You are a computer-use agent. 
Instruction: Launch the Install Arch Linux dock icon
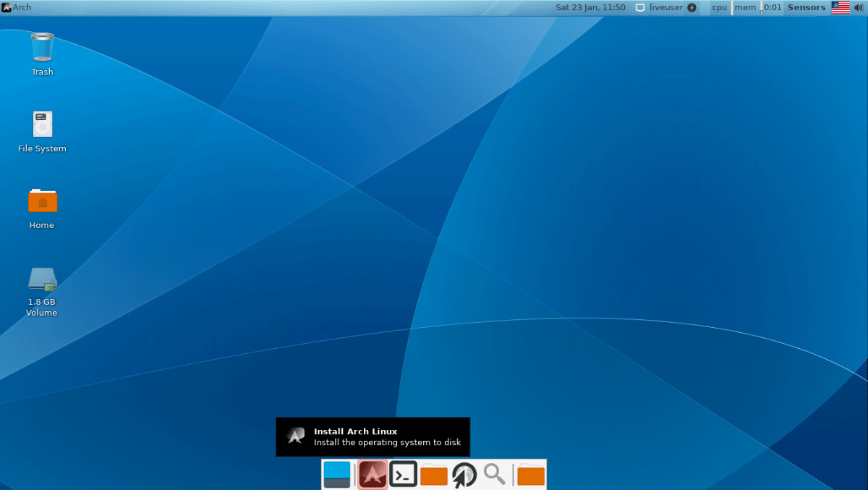(373, 475)
